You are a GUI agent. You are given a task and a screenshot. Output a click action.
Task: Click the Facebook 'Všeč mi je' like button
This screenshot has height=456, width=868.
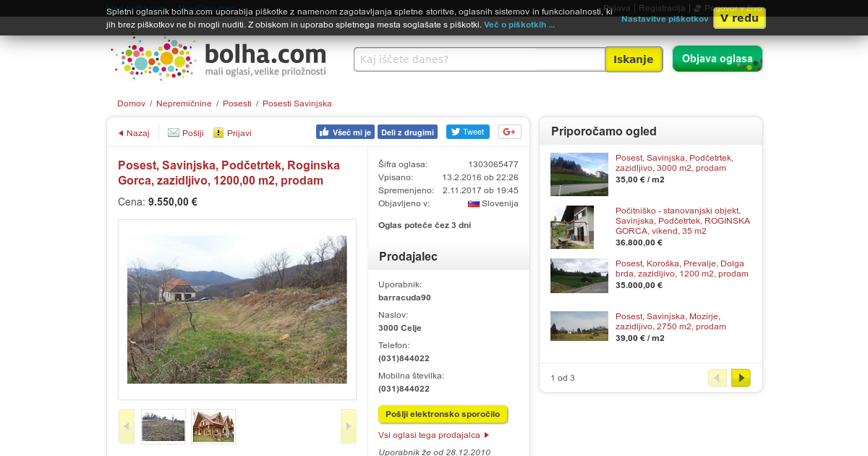345,132
